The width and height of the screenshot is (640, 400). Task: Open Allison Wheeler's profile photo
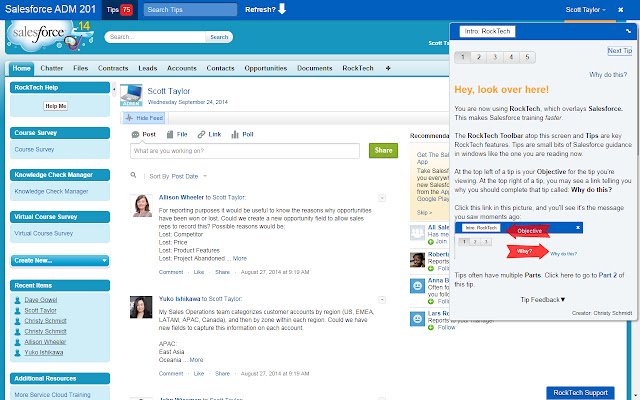pyautogui.click(x=141, y=205)
